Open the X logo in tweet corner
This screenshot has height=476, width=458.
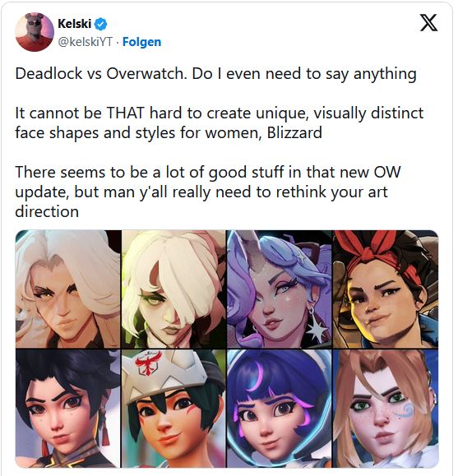pyautogui.click(x=428, y=23)
